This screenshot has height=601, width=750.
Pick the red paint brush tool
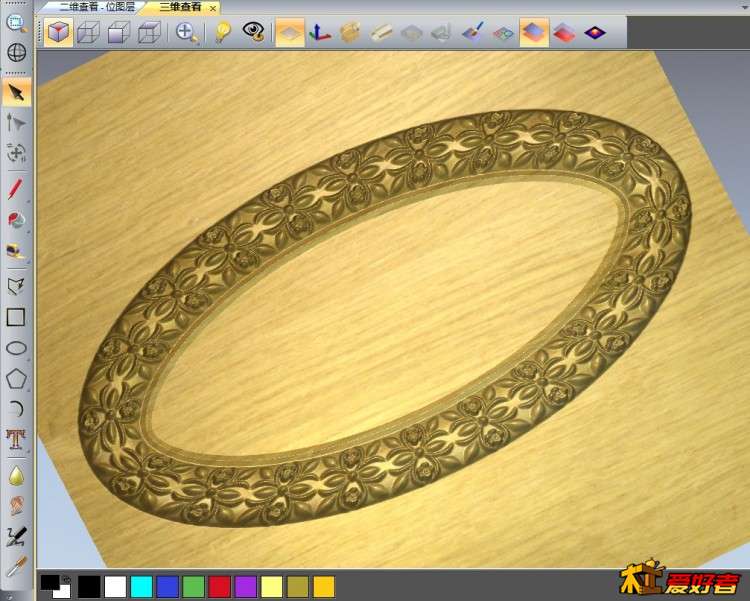pyautogui.click(x=15, y=189)
